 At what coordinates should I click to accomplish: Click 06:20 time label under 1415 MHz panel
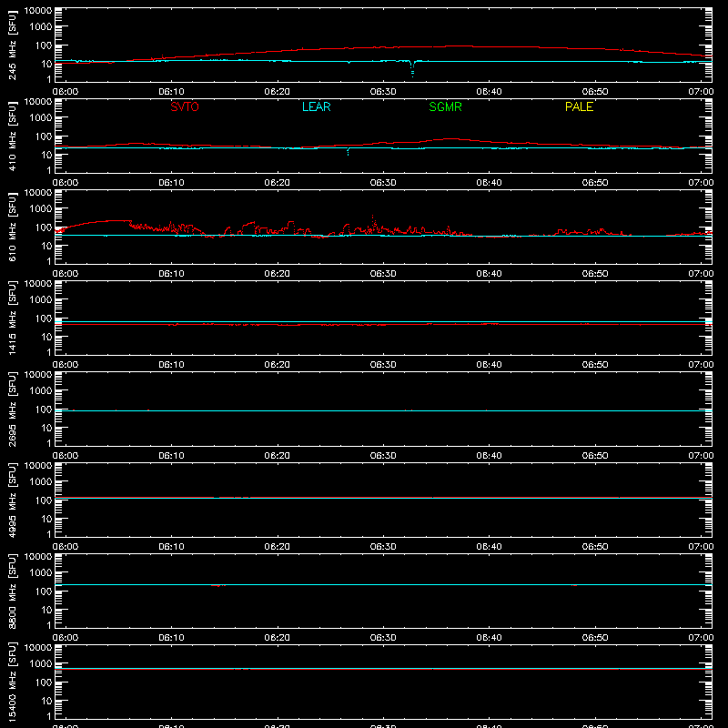coord(278,365)
